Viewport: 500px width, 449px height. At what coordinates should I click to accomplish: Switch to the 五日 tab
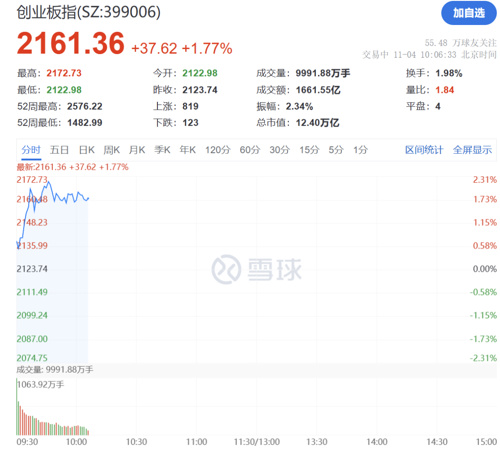tap(59, 150)
